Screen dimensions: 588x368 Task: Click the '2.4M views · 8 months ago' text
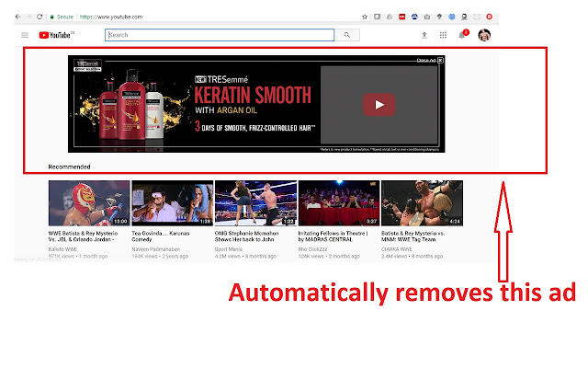coord(413,257)
